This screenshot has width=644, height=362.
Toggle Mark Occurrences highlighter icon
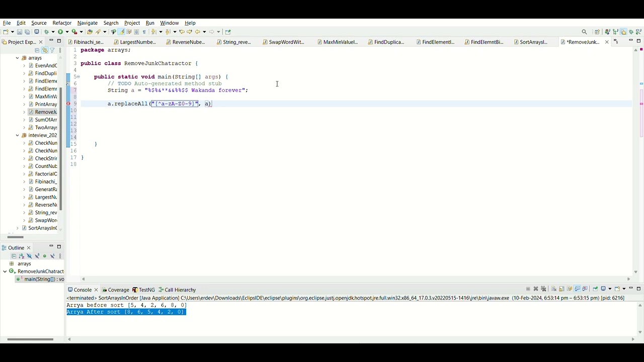(122, 32)
